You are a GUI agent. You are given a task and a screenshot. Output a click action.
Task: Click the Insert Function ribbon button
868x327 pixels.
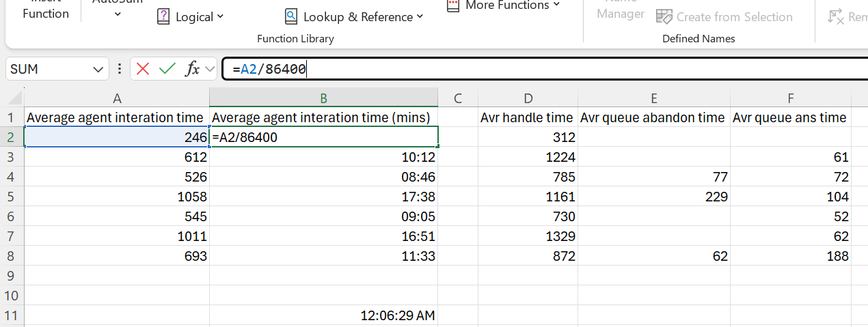46,10
